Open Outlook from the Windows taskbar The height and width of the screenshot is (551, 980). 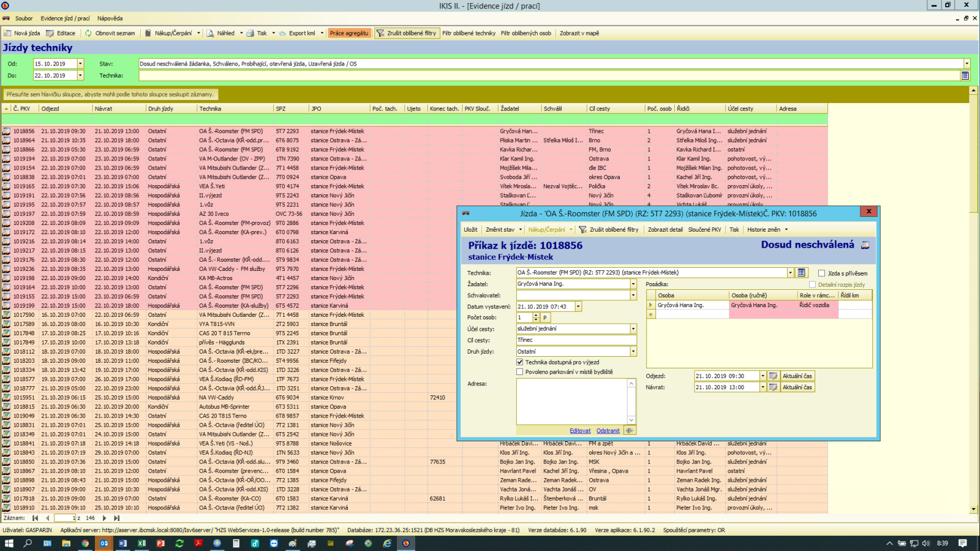click(104, 543)
